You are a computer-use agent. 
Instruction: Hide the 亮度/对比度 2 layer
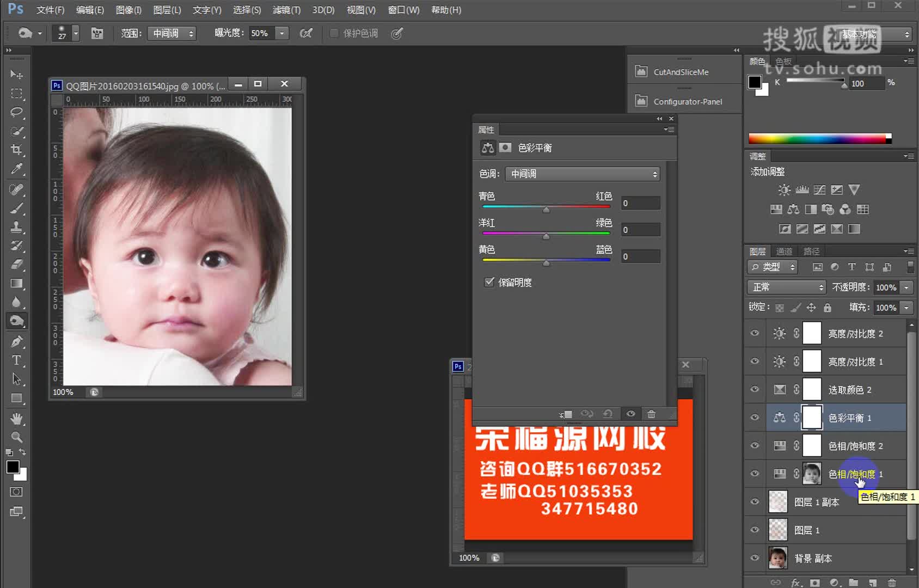[755, 333]
